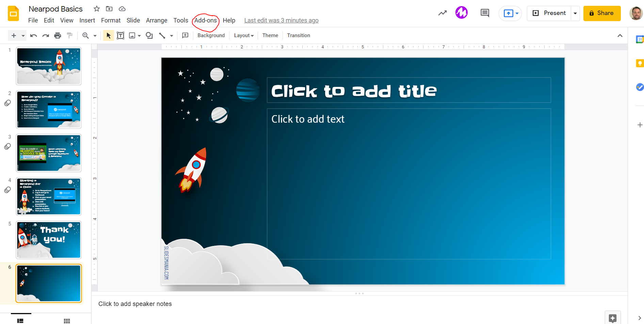Screen dimensions: 644x324
Task: Click the zoom magnifier tool
Action: 85,35
